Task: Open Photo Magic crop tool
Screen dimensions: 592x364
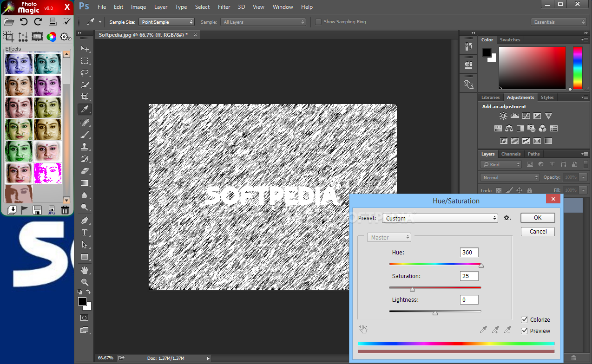Action: [x=9, y=36]
